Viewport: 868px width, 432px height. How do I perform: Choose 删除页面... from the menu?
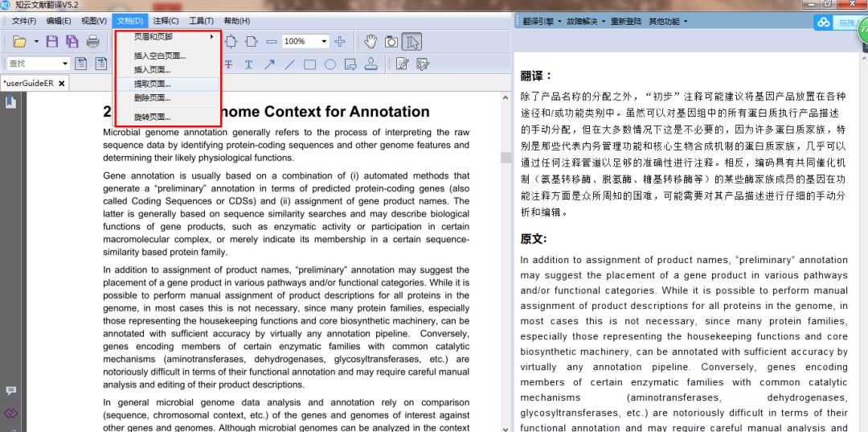click(168, 98)
